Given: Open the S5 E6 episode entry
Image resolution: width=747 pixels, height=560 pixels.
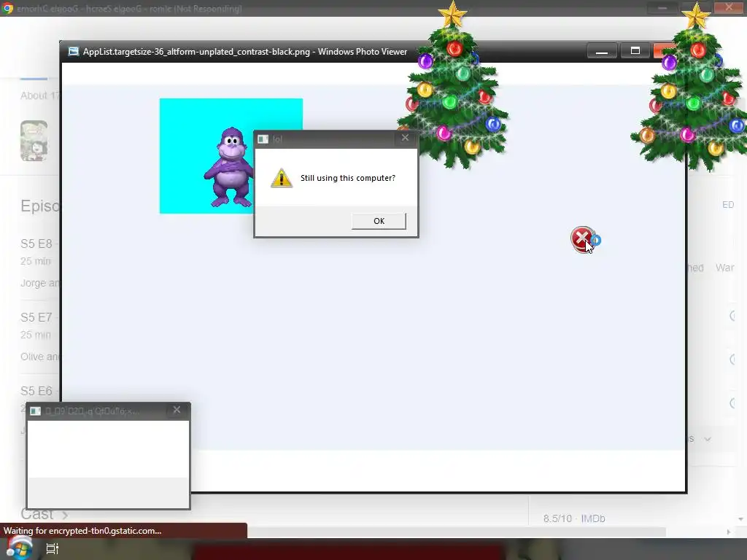Looking at the screenshot, I should click(x=36, y=392).
